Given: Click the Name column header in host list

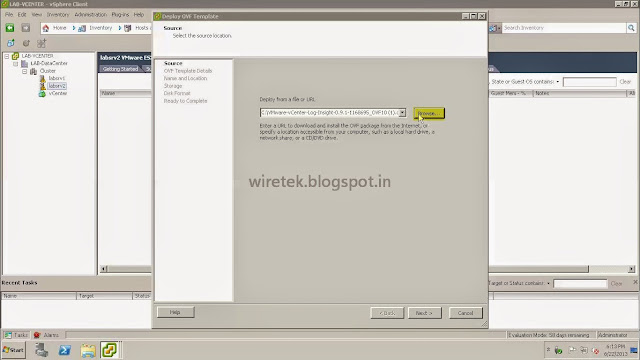Looking at the screenshot, I should 125,93.
